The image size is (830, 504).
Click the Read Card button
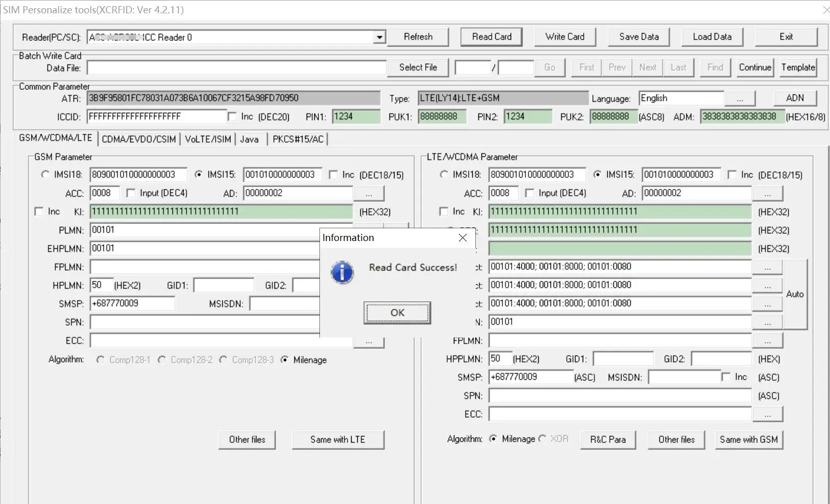coord(492,37)
